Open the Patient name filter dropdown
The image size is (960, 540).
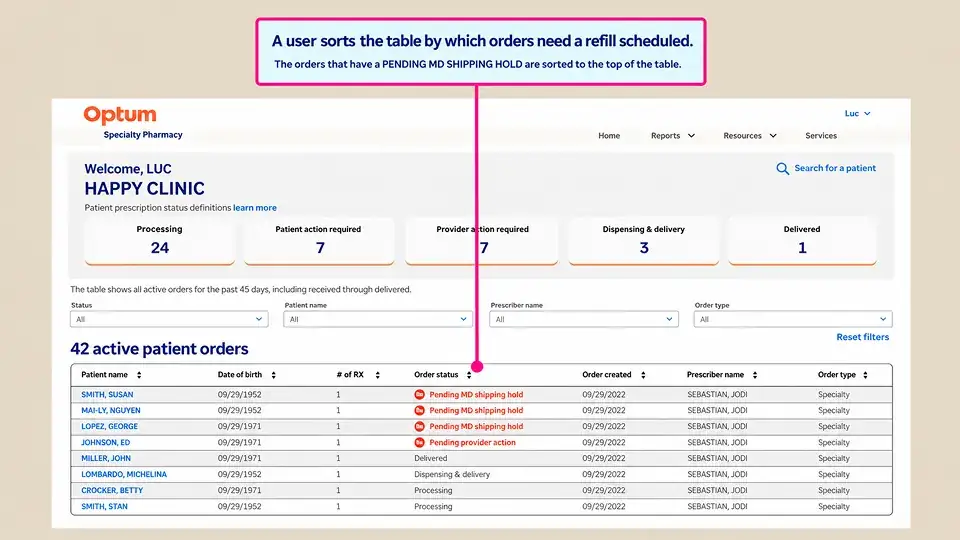[378, 319]
